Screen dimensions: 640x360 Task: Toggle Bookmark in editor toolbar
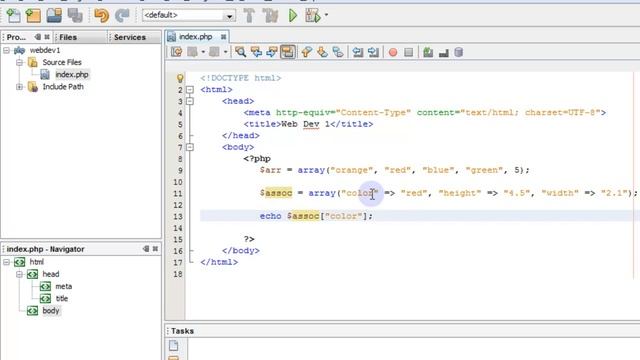point(338,52)
